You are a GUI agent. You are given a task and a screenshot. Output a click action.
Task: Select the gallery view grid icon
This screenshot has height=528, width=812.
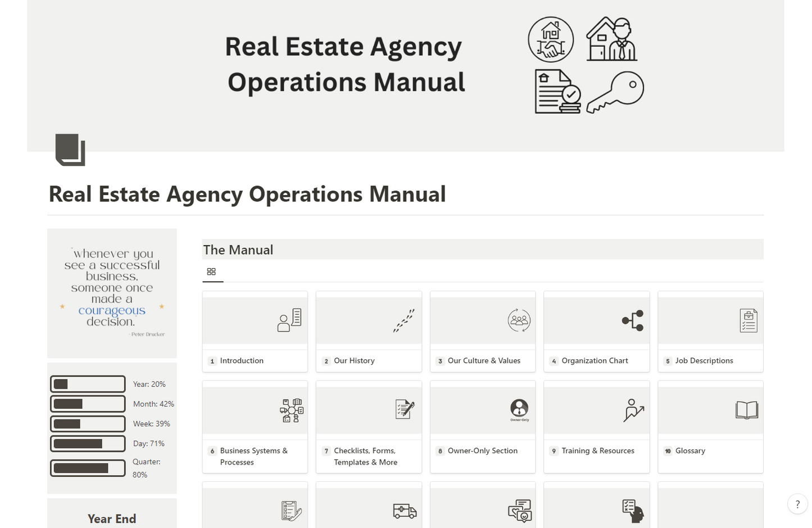tap(211, 272)
